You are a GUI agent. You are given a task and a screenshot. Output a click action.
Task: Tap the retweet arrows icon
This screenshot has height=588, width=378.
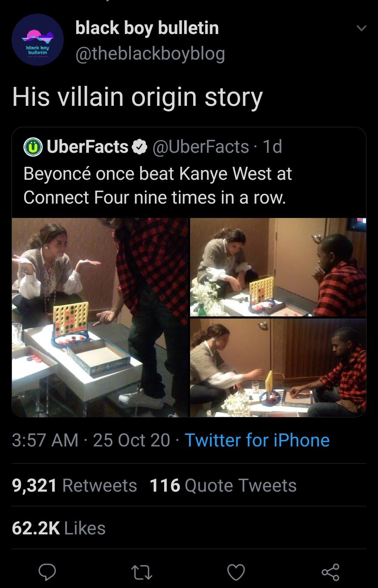(x=141, y=572)
